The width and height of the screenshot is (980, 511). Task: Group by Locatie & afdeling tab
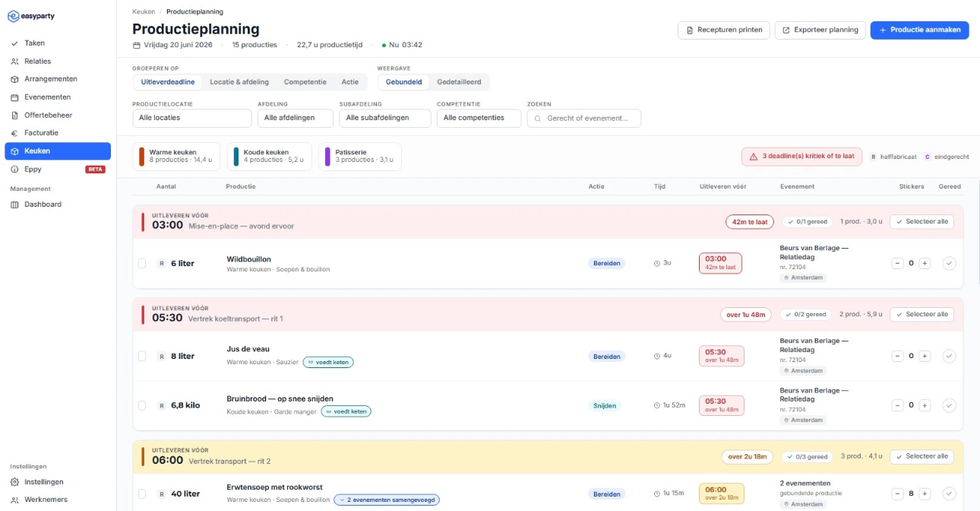pos(239,82)
